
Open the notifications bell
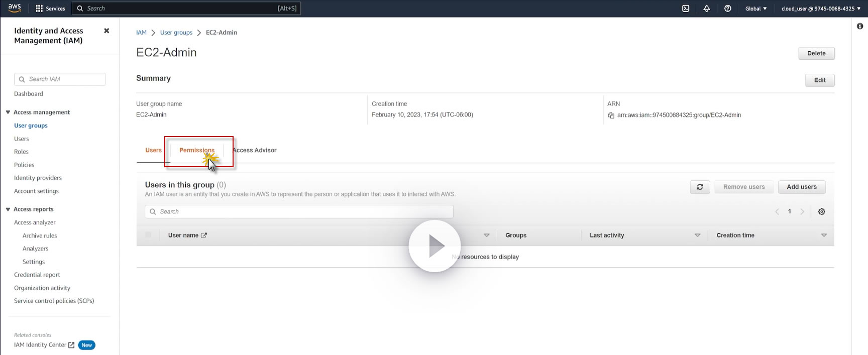coord(707,9)
